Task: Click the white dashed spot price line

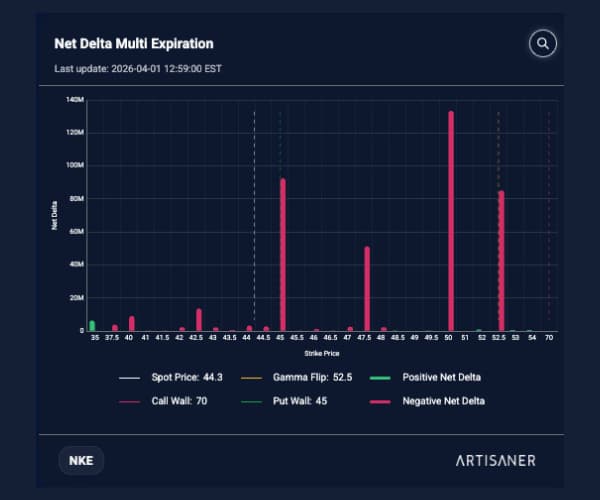Action: tap(254, 216)
